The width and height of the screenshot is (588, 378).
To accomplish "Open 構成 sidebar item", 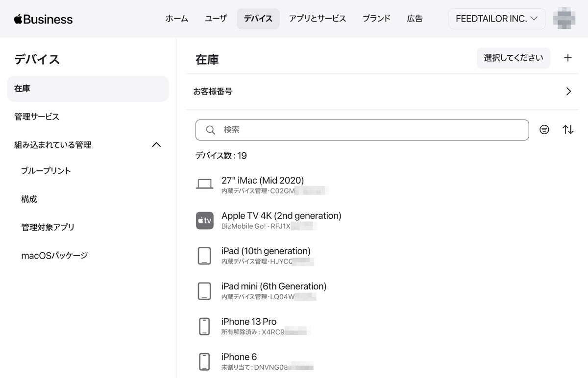I will click(x=29, y=199).
